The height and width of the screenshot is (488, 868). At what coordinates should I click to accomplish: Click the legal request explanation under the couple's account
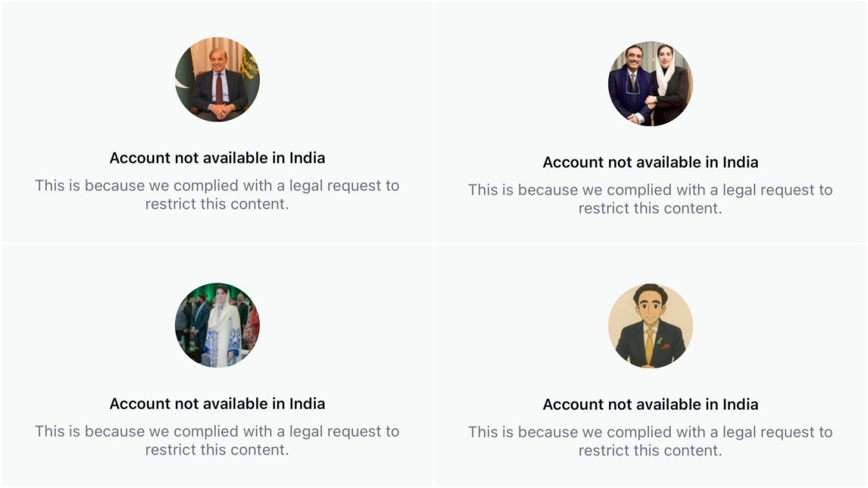tap(650, 199)
